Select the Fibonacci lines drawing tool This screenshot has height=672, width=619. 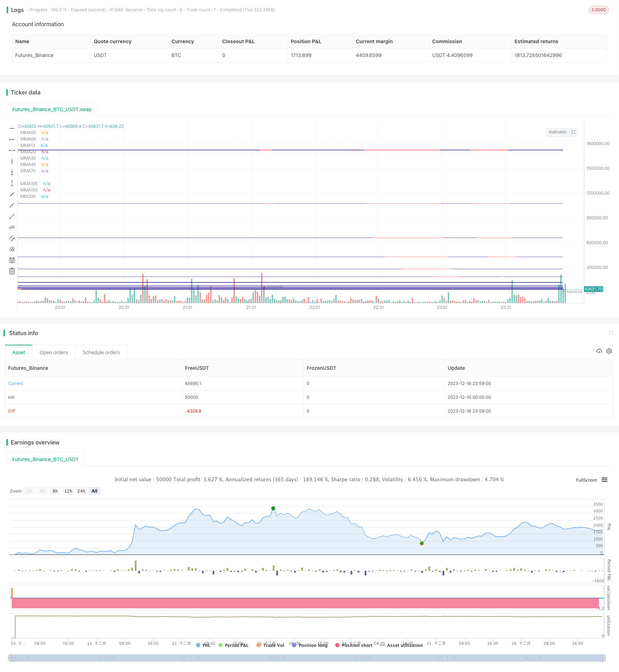pos(12,260)
